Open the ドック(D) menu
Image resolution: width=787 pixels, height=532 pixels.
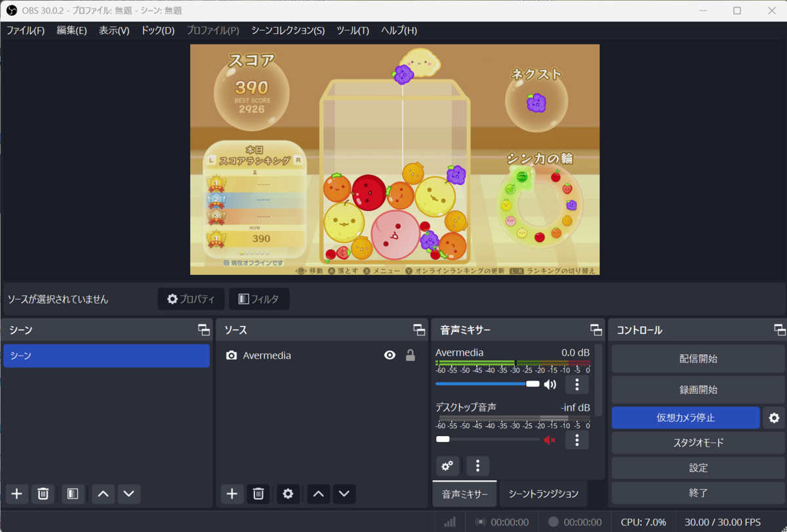(x=158, y=30)
